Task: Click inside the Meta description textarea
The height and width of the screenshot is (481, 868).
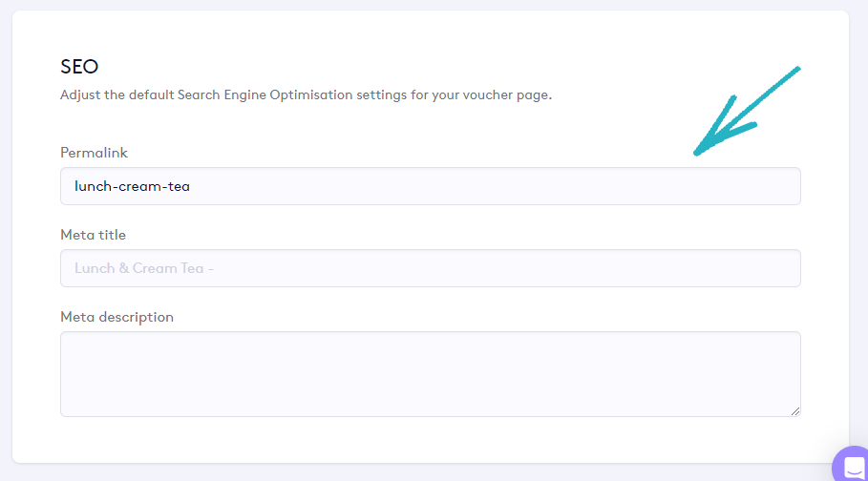Action: (430, 373)
